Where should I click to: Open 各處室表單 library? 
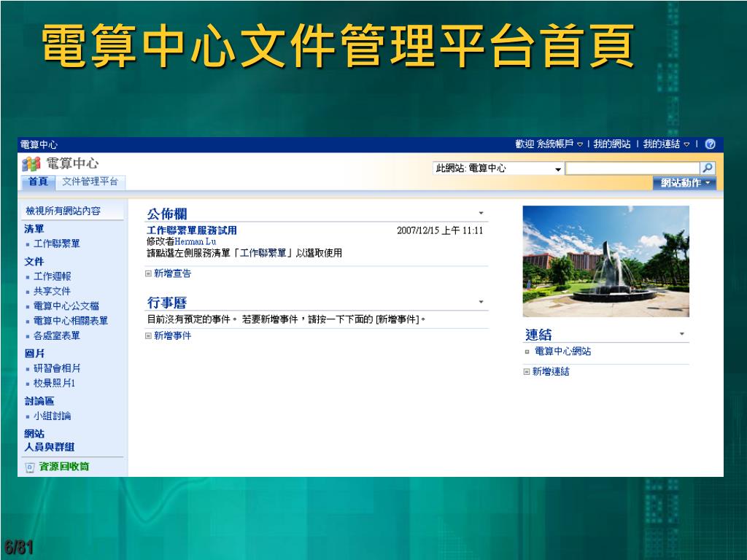[57, 335]
